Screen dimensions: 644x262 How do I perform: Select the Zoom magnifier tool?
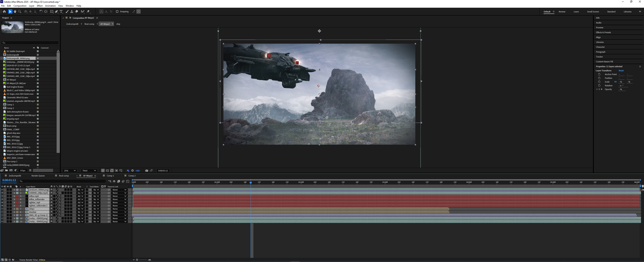pos(20,12)
